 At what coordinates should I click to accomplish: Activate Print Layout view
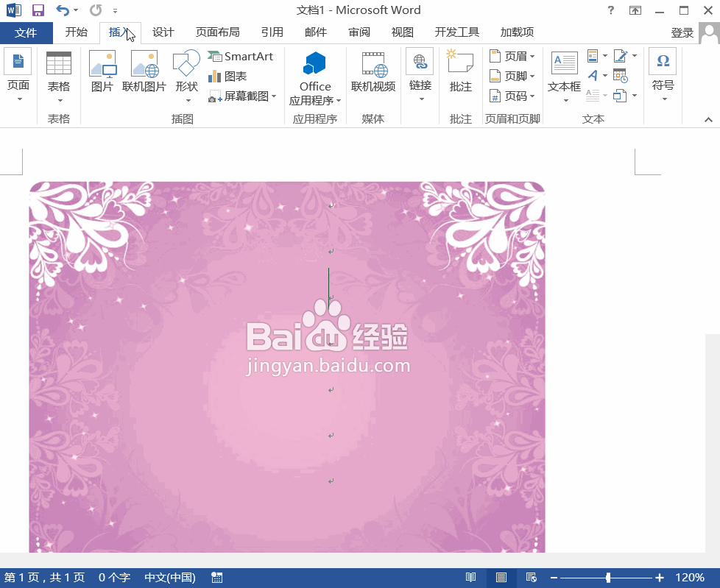(501, 578)
